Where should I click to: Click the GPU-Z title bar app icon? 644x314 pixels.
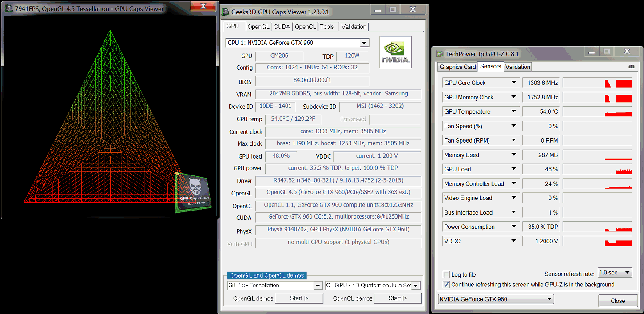point(440,54)
